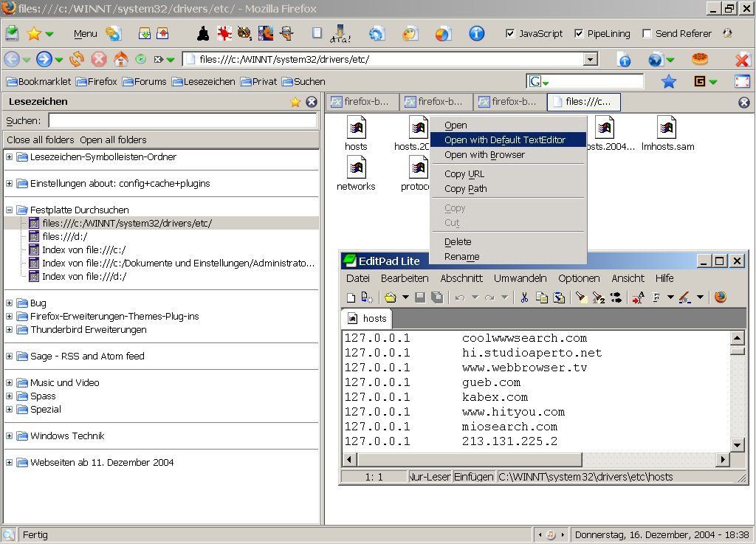The image size is (756, 544).
Task: Open the Optionen menu in EditPad Lite
Action: click(x=579, y=278)
